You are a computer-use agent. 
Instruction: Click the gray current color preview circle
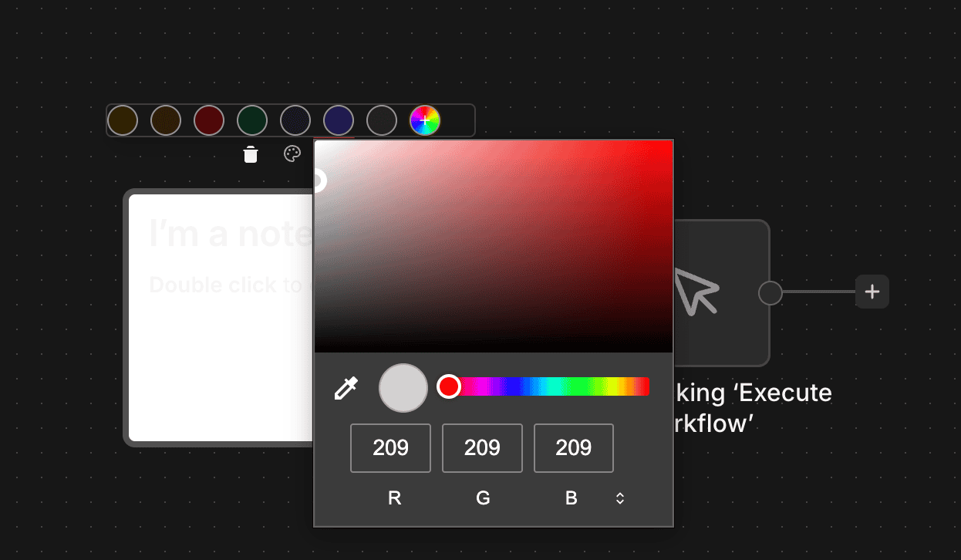403,388
